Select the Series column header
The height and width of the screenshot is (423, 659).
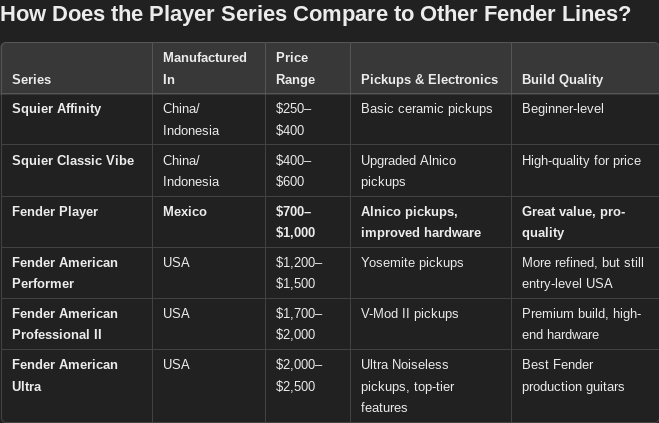(32, 79)
